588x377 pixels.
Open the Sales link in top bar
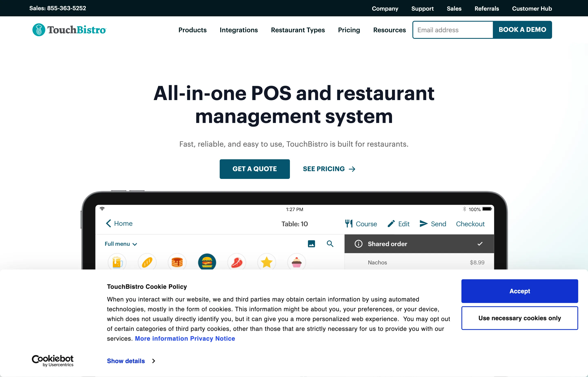tap(454, 9)
